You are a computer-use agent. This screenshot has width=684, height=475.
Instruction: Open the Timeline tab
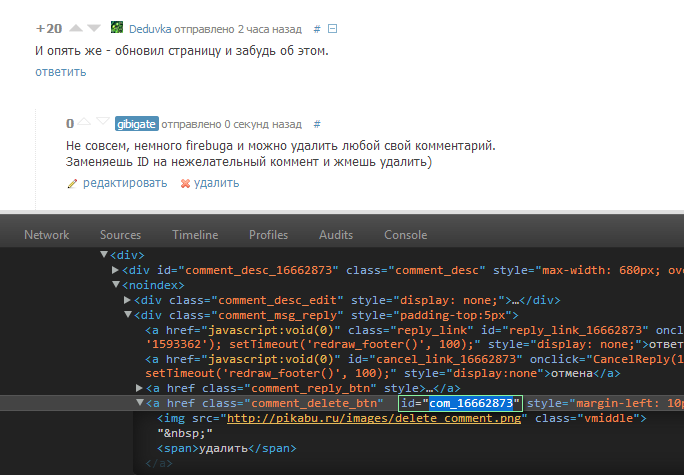pyautogui.click(x=194, y=234)
